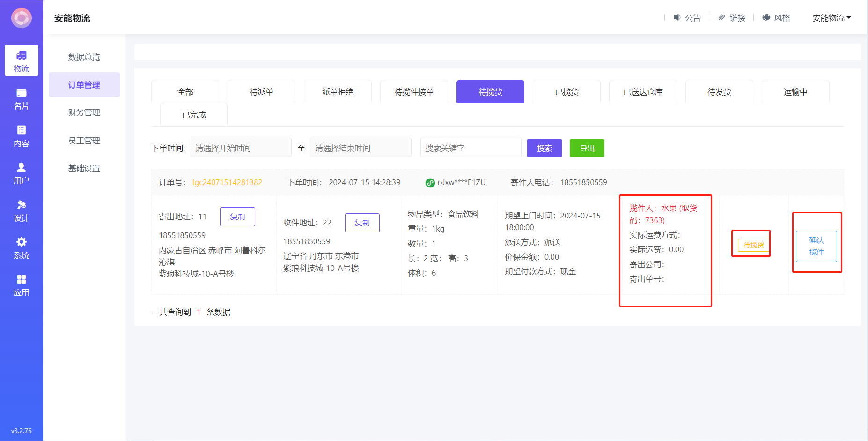Screen dimensions: 868x441
Task: Open the 风格 theme style palette
Action: pos(776,18)
